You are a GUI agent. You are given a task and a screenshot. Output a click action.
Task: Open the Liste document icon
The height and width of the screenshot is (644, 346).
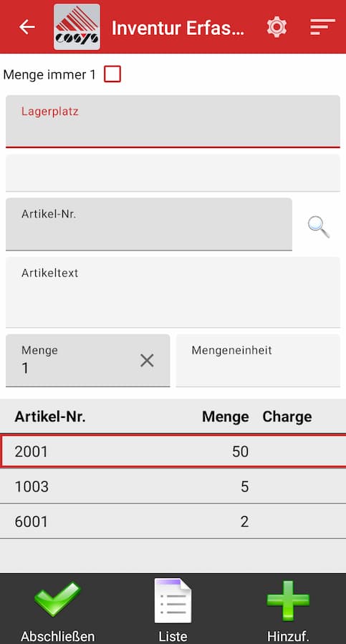click(173, 600)
